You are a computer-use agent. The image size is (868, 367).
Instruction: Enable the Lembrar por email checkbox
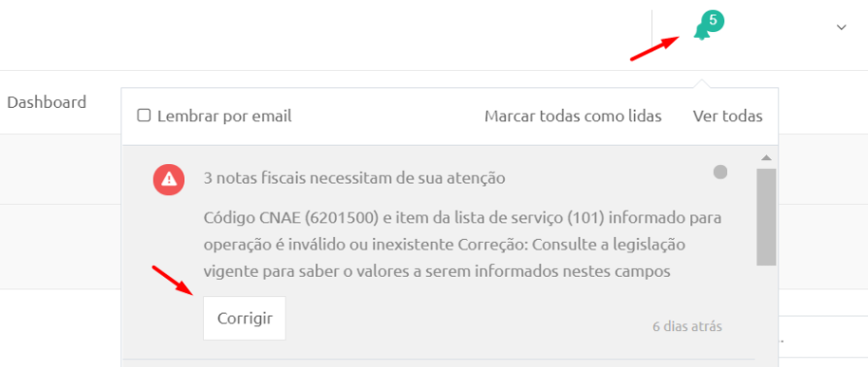pyautogui.click(x=144, y=117)
